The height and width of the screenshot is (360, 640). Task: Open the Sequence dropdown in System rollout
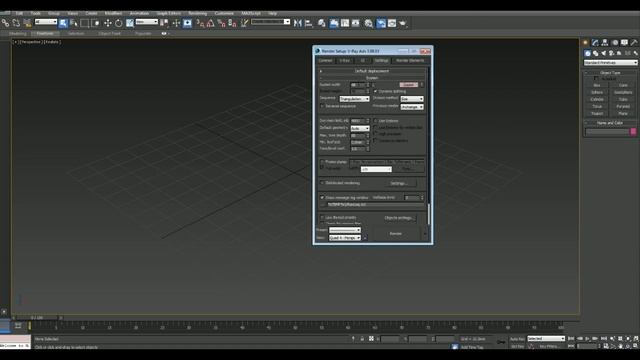[354, 99]
